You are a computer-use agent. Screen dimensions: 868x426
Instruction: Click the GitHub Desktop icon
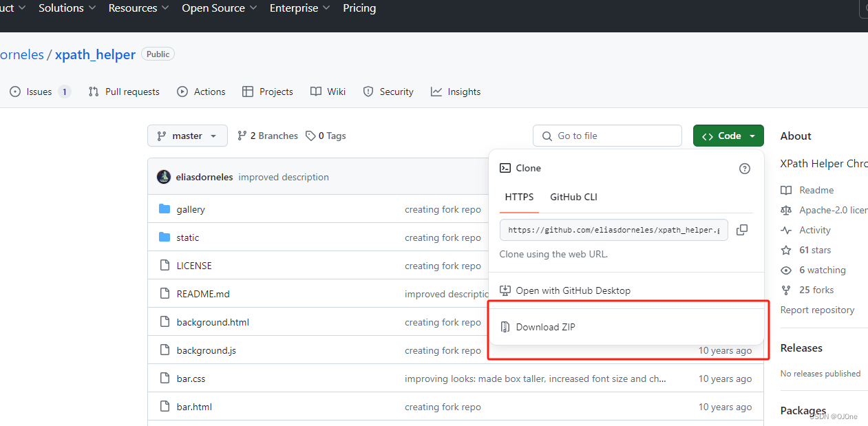[x=506, y=290]
